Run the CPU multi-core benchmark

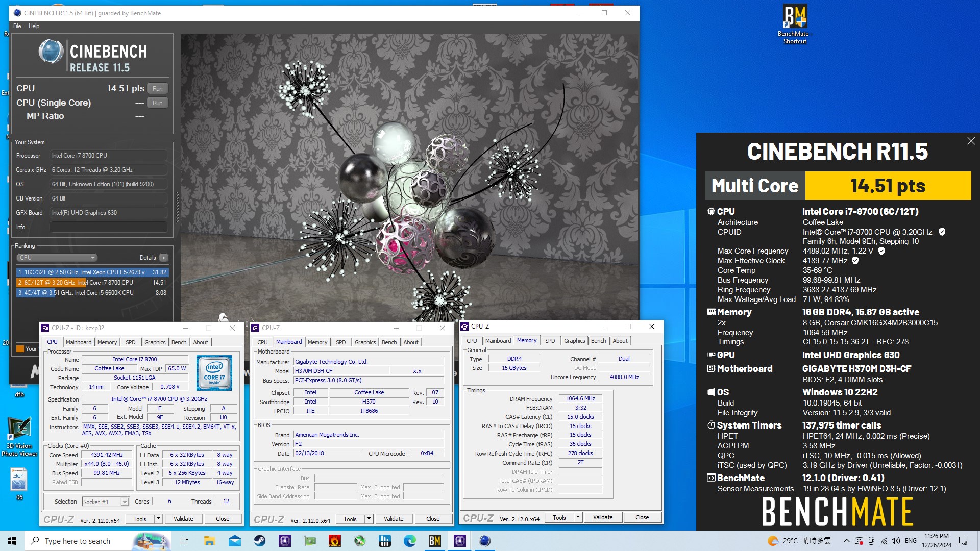coord(158,88)
